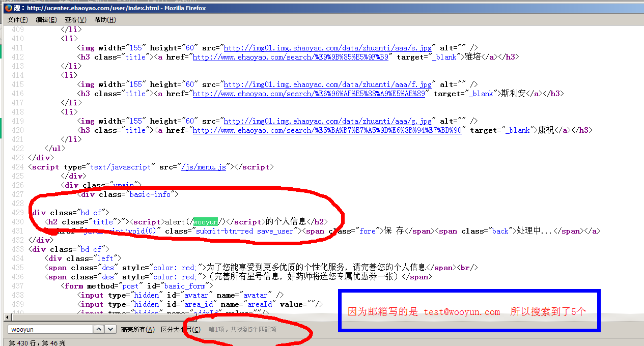Open the aaa/g.jpg image link
This screenshot has width=644, height=346.
click(328, 121)
